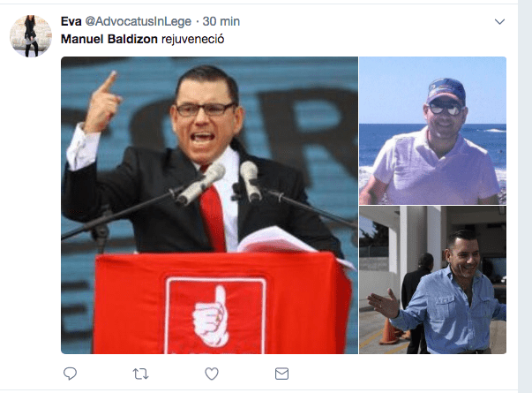The height and width of the screenshot is (393, 532).
Task: Reply to Eva's tweet using the speech bubble
Action: click(x=70, y=374)
